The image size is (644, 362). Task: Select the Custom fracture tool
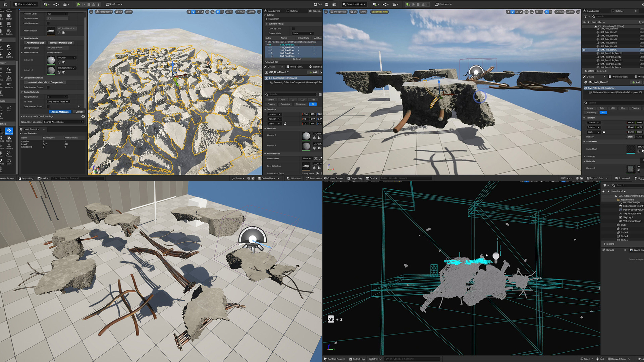(x=9, y=32)
